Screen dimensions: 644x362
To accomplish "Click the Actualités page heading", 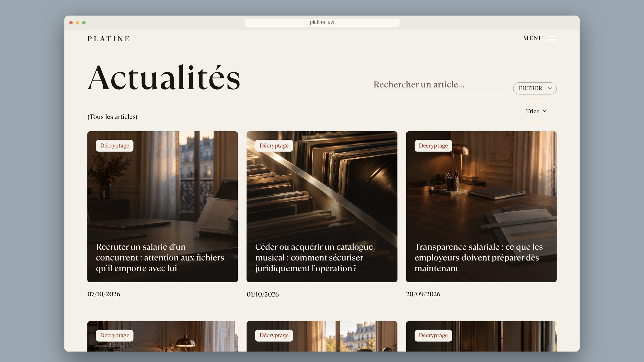I will (164, 77).
